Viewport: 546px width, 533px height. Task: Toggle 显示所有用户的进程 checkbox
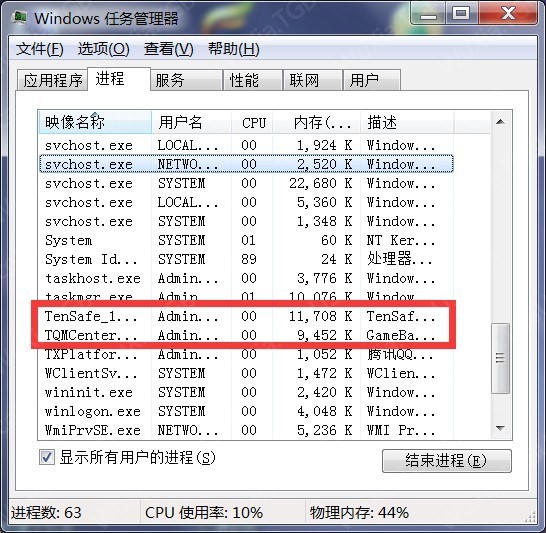[47, 457]
